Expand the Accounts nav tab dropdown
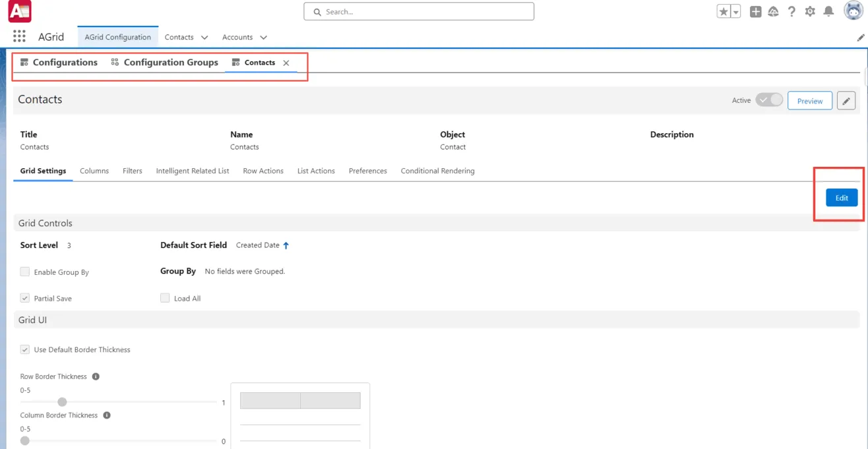Image resolution: width=868 pixels, height=449 pixels. tap(263, 38)
